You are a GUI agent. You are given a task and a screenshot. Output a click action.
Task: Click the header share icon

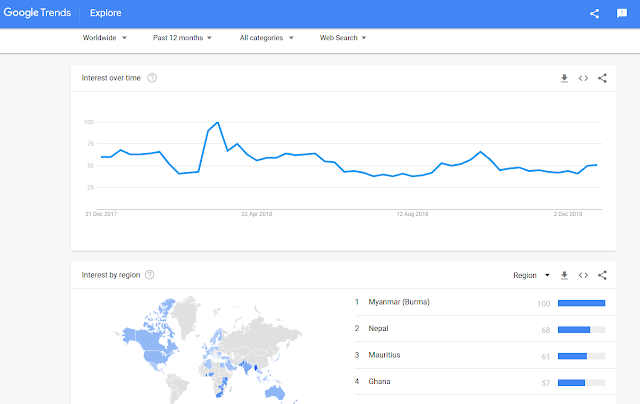(594, 13)
